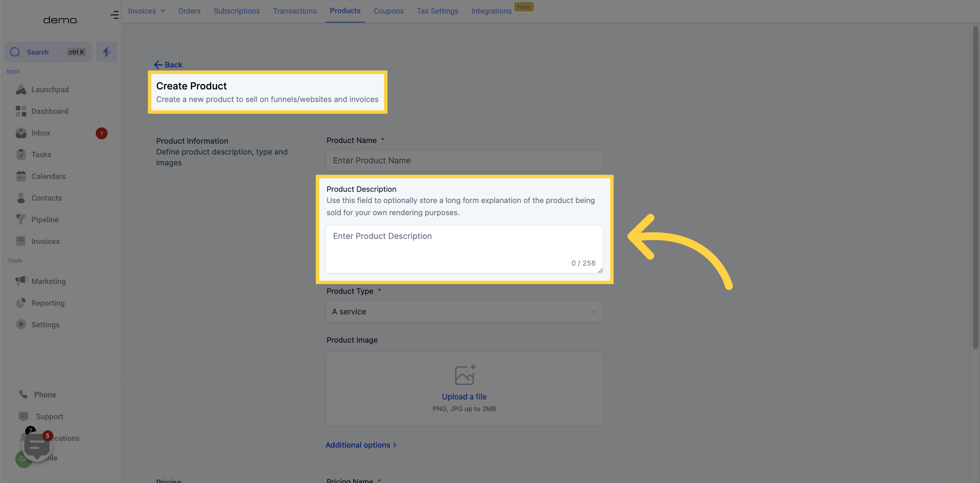Expand Additional options

pos(361,445)
